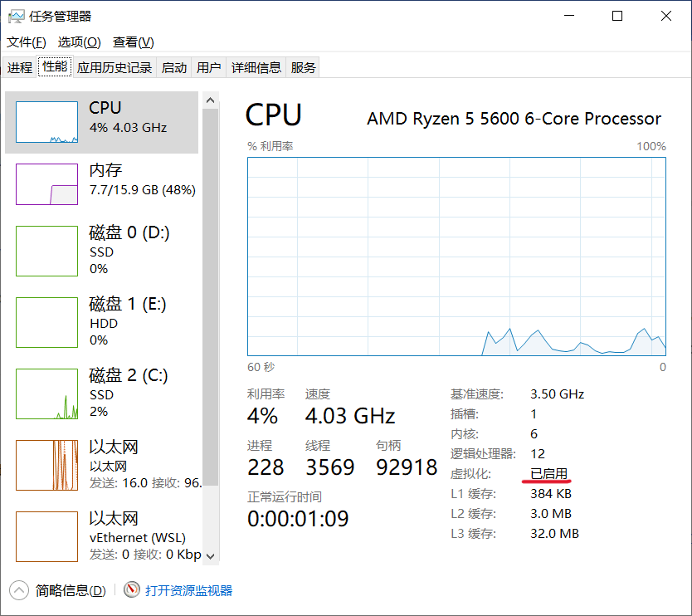Select the 内存 memory graph thumbnail
Viewport: 692px width, 616px height.
tap(47, 183)
